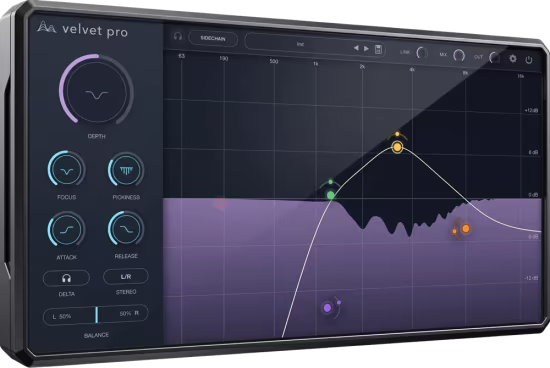
Task: Go to the next preset arrow
Action: click(366, 48)
